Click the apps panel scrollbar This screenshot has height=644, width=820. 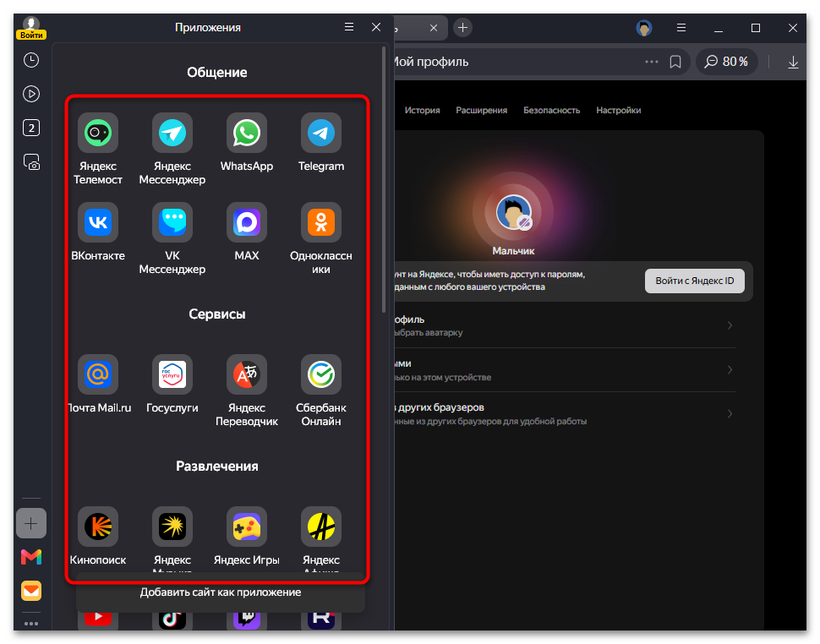pos(384,179)
